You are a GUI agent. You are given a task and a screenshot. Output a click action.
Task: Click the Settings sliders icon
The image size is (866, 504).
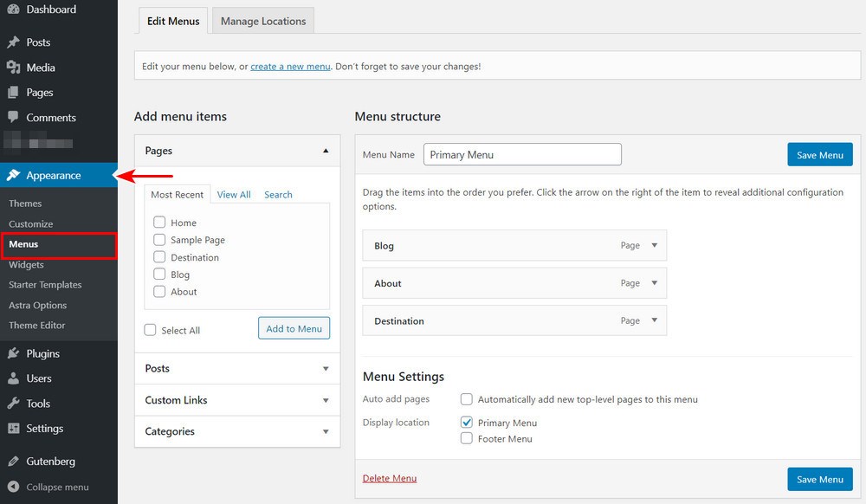coord(13,429)
